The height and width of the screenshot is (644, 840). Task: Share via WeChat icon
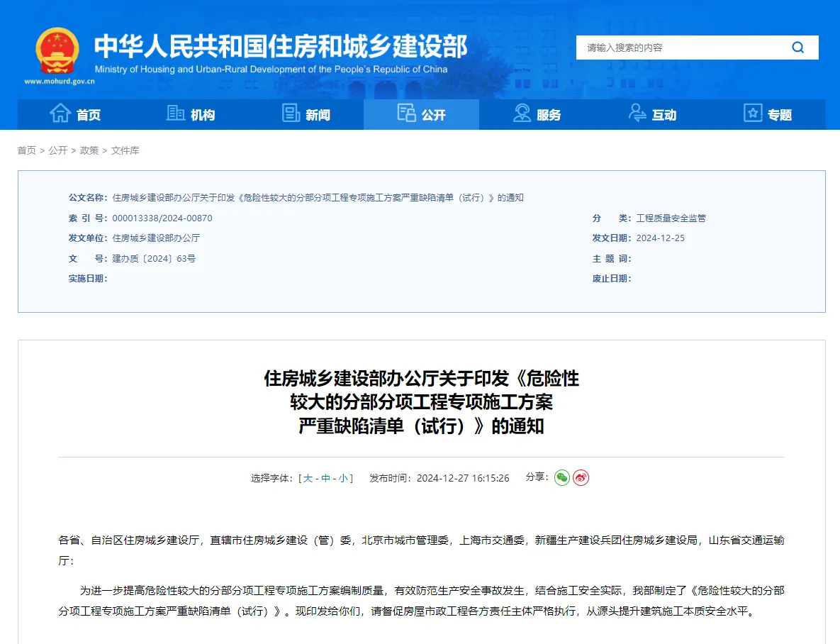pos(562,477)
